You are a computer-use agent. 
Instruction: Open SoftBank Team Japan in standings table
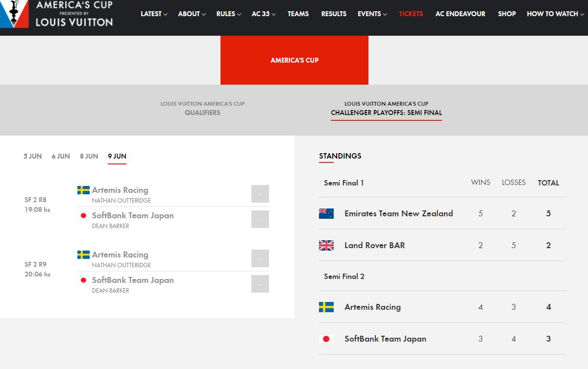click(x=385, y=339)
